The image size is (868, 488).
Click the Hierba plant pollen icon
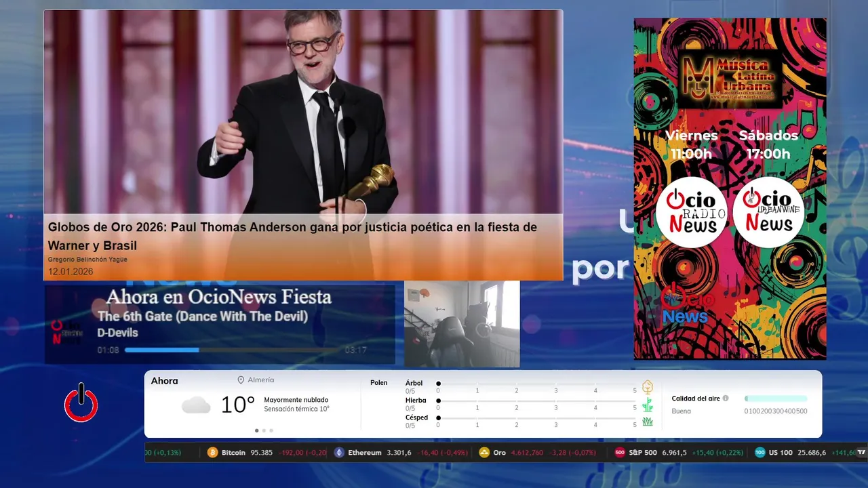point(648,405)
